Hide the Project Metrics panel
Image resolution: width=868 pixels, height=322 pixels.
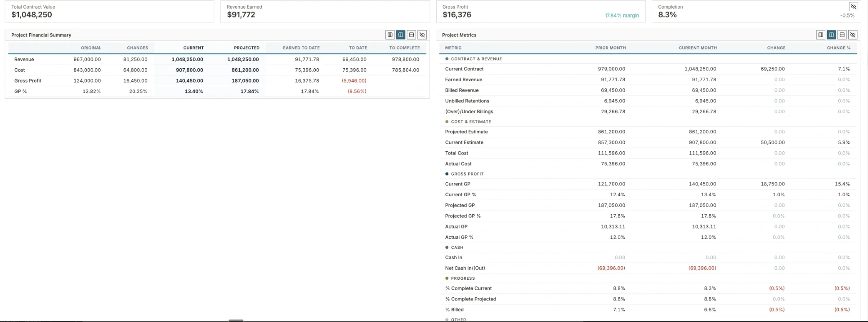pyautogui.click(x=853, y=35)
